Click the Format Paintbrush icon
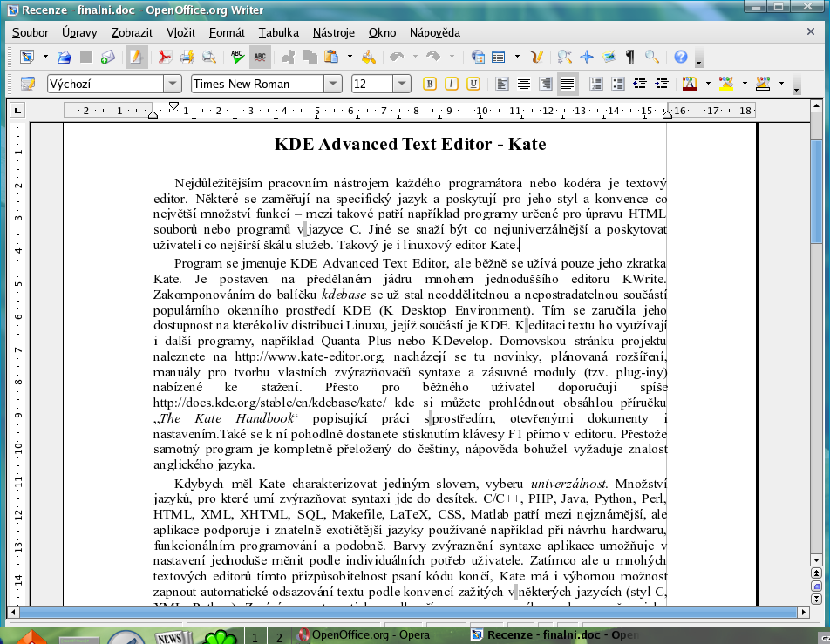Viewport: 830px width, 644px height. point(369,57)
